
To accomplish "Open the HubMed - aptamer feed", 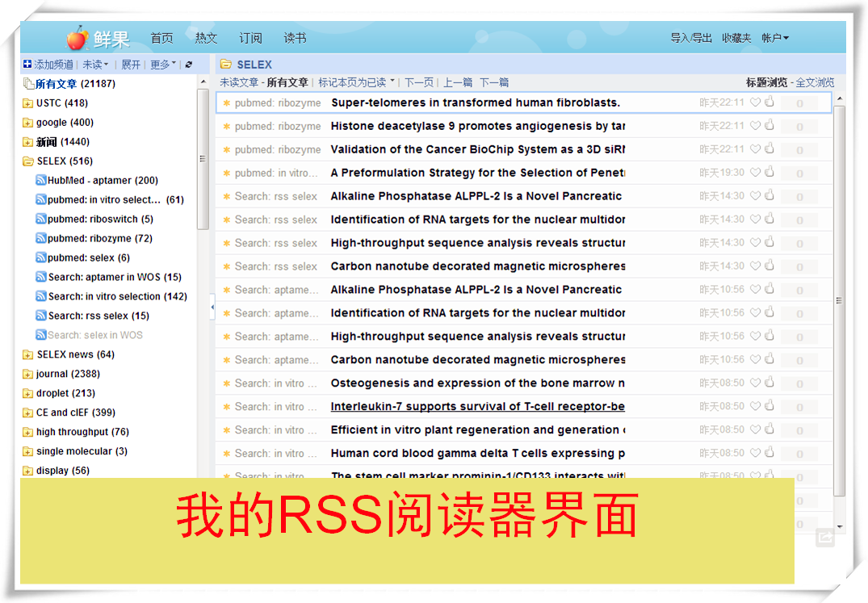I will tap(103, 180).
